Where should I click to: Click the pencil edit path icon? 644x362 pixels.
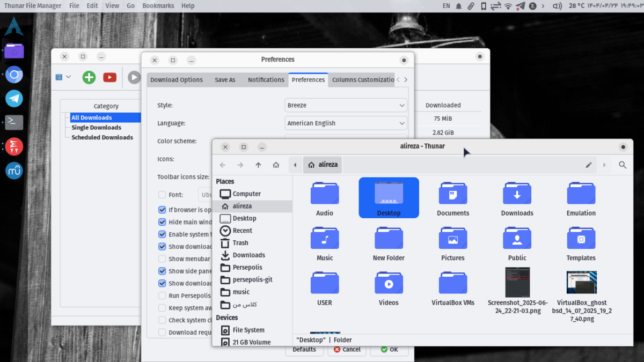click(589, 165)
